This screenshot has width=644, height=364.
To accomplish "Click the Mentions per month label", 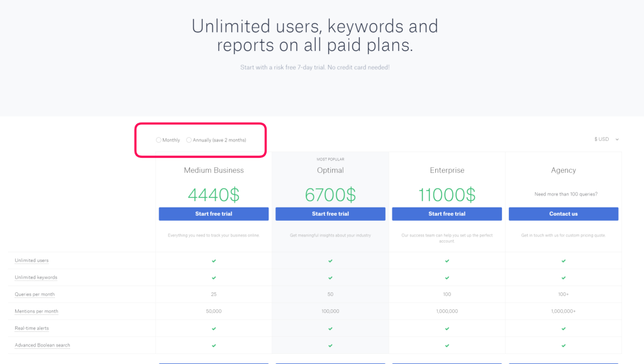I will pos(36,311).
